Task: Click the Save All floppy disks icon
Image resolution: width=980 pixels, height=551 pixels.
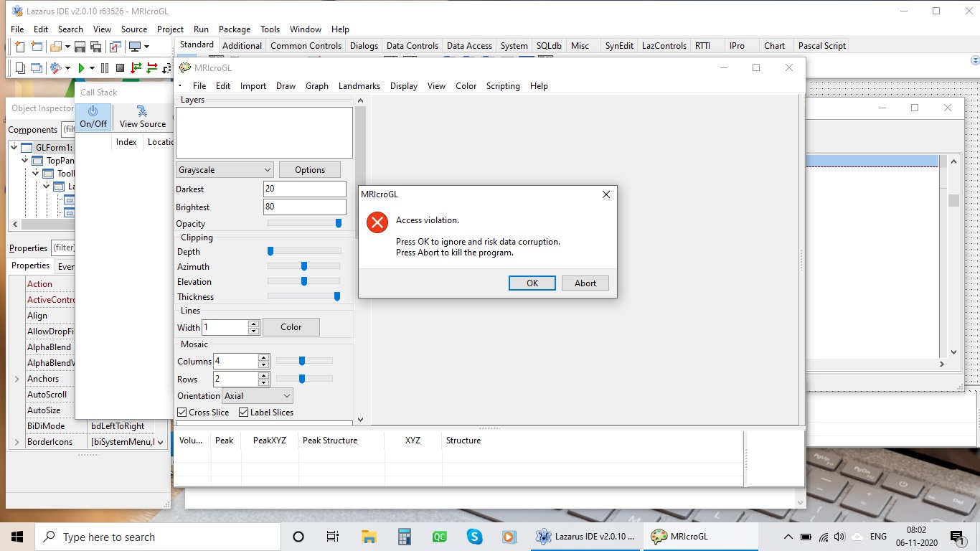Action: point(95,47)
